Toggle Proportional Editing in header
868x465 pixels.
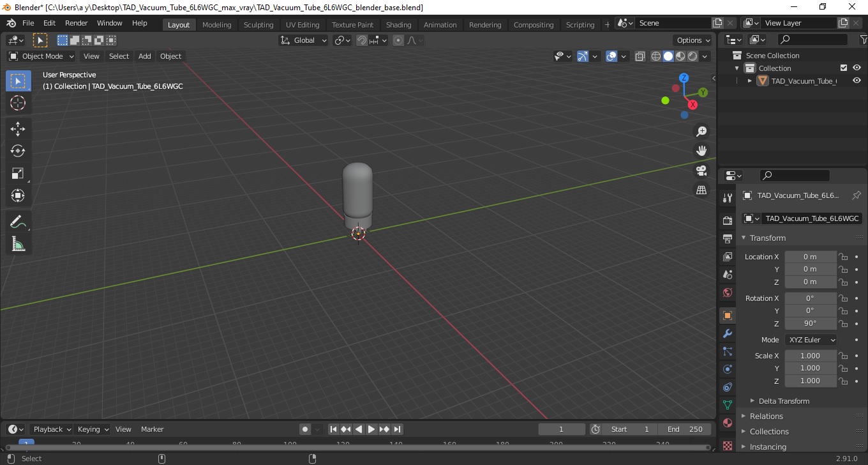398,40
